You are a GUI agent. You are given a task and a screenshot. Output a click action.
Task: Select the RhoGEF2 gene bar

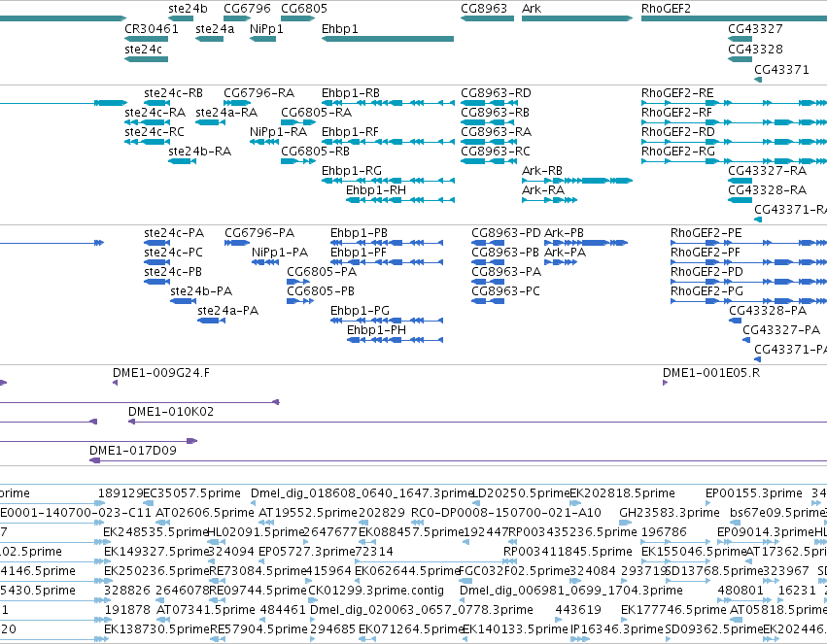734,18
